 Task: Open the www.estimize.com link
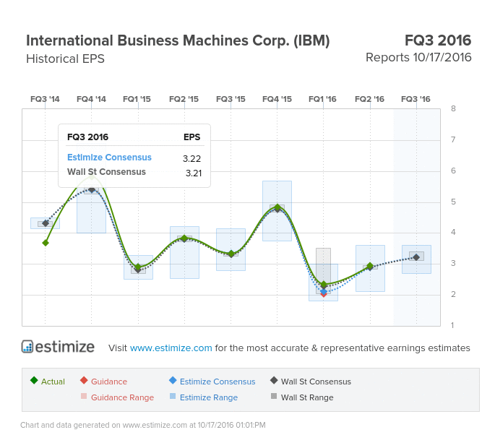(x=171, y=348)
